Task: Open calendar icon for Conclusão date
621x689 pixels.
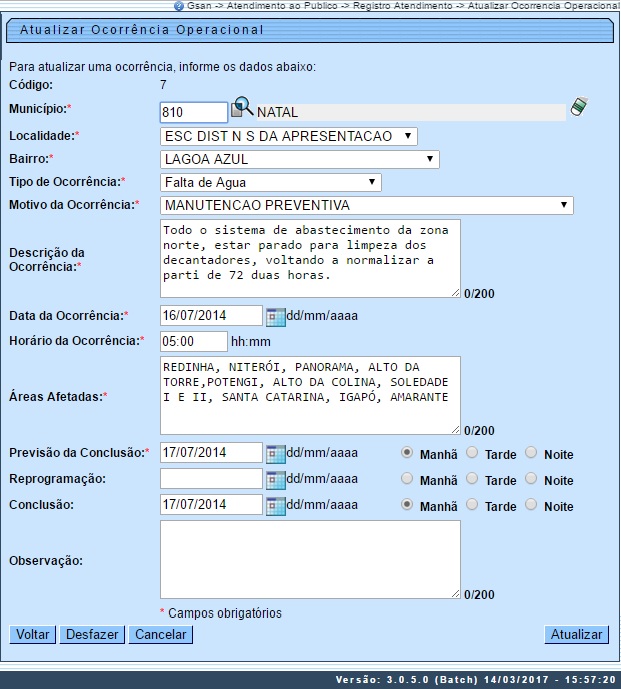Action: [x=275, y=505]
